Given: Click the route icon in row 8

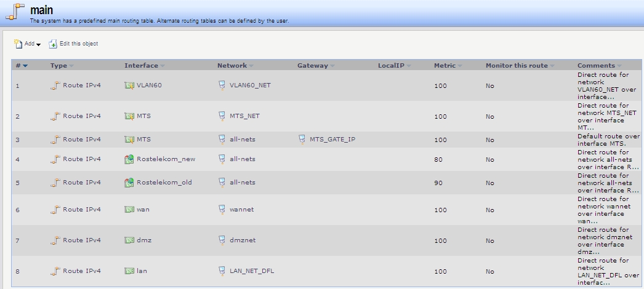Looking at the screenshot, I should 55,271.
